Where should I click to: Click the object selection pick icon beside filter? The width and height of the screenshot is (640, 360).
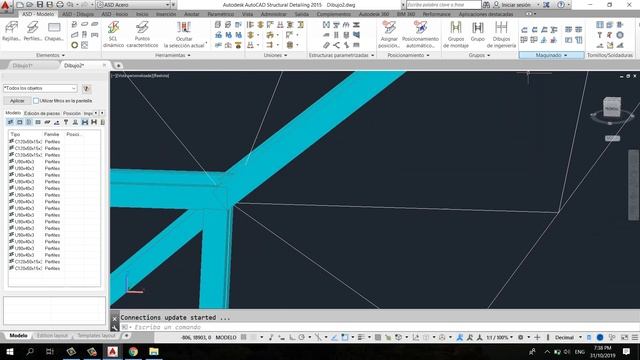pos(86,89)
